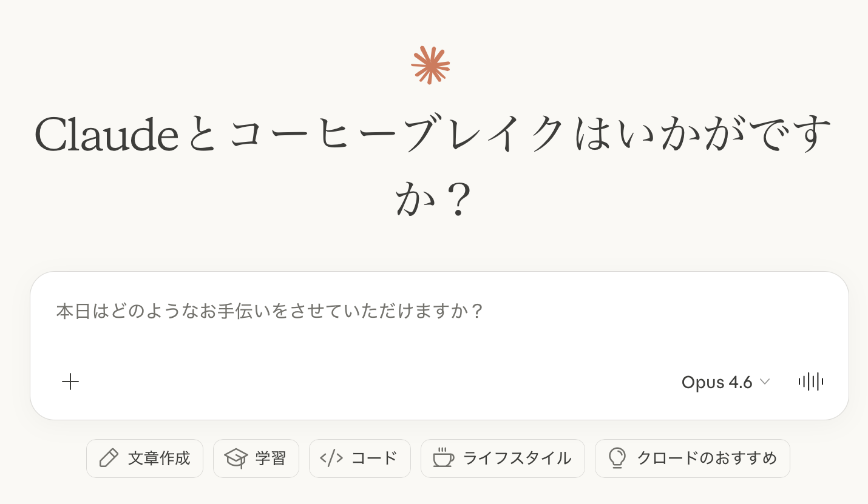Click the pencil icon on 文章作成 chip
The image size is (868, 504).
(109, 458)
